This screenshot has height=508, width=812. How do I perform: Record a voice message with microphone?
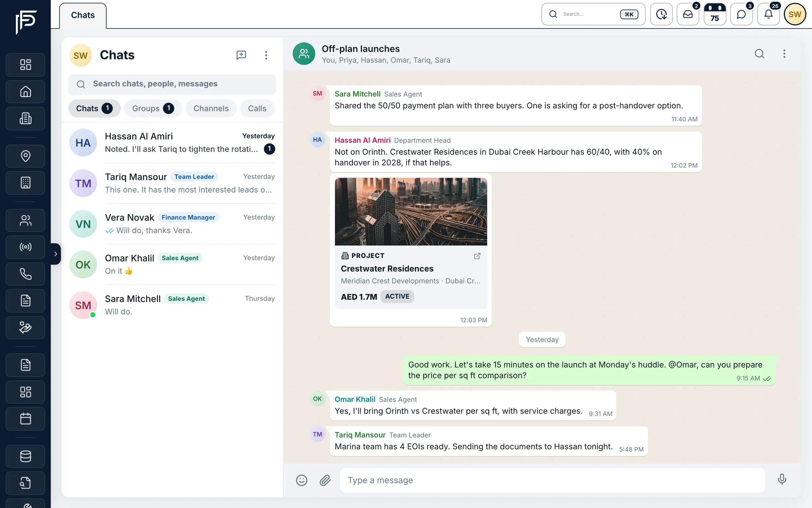(x=782, y=479)
